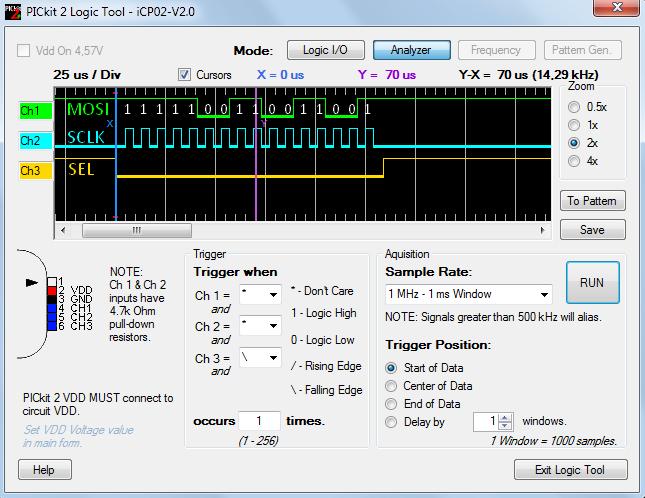Select 4x zoom
This screenshot has height=498, width=645.
574,161
